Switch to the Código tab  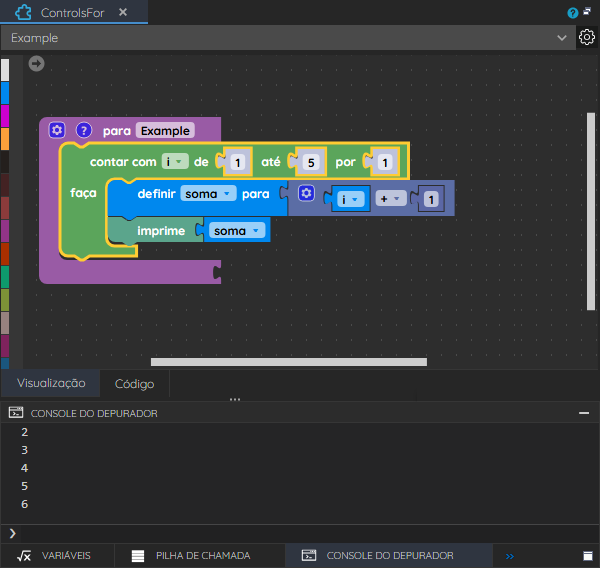point(134,384)
